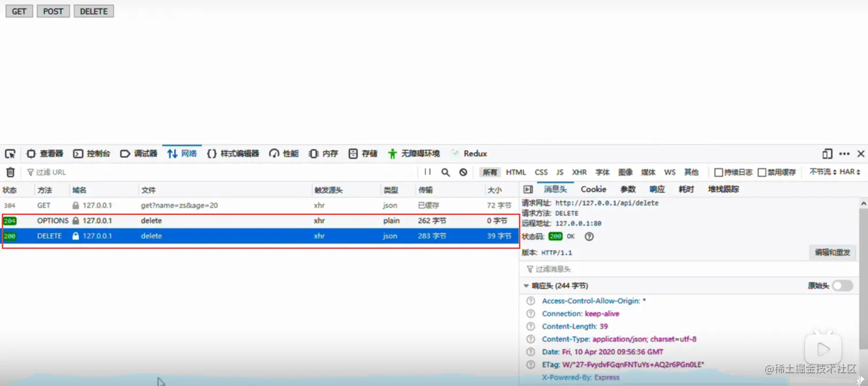The image size is (868, 386).
Task: Open the 控制台 console tab
Action: (x=92, y=154)
